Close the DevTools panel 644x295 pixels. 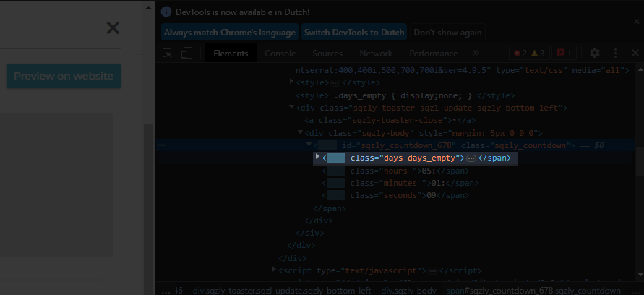point(635,53)
